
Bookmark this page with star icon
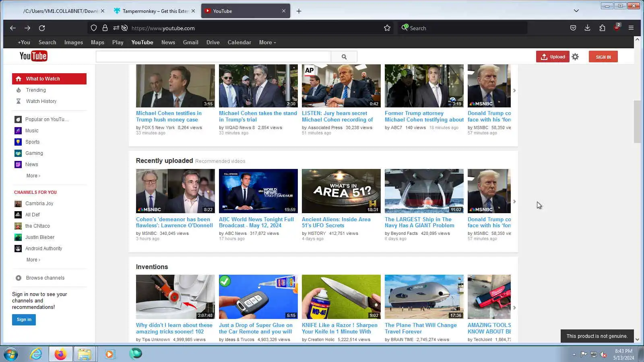click(x=387, y=28)
